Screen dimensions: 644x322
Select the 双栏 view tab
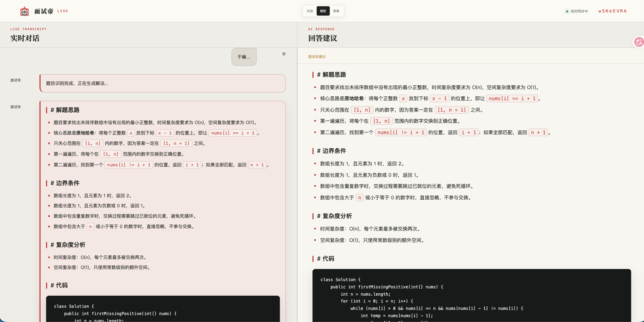pyautogui.click(x=323, y=11)
